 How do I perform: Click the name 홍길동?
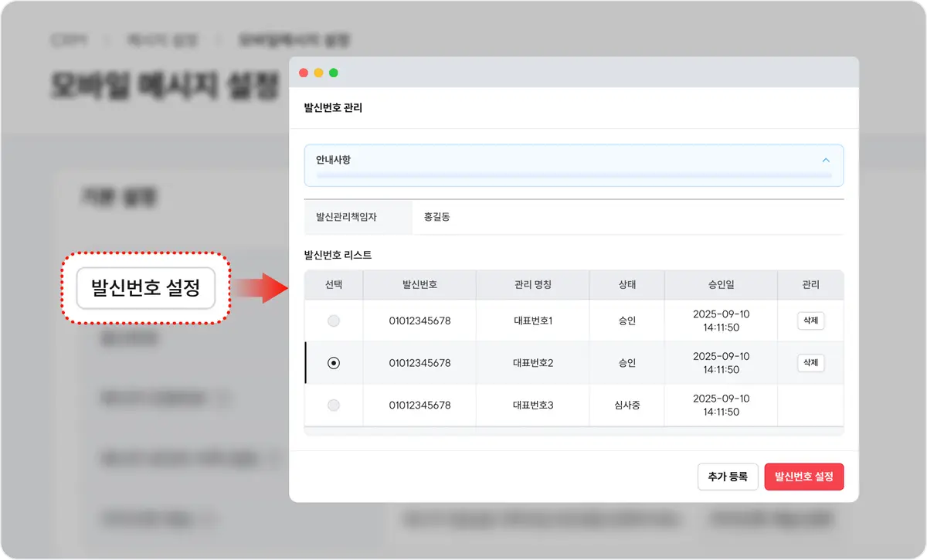(437, 217)
